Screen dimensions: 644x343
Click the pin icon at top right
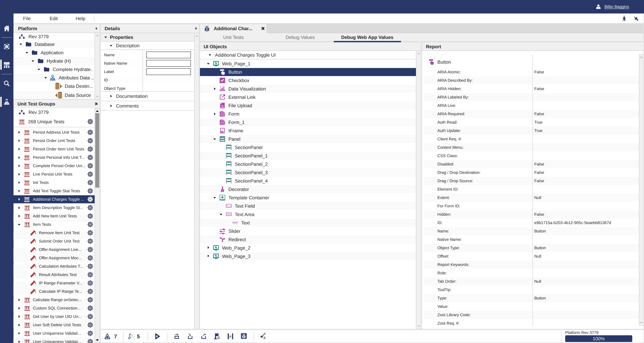click(x=636, y=19)
